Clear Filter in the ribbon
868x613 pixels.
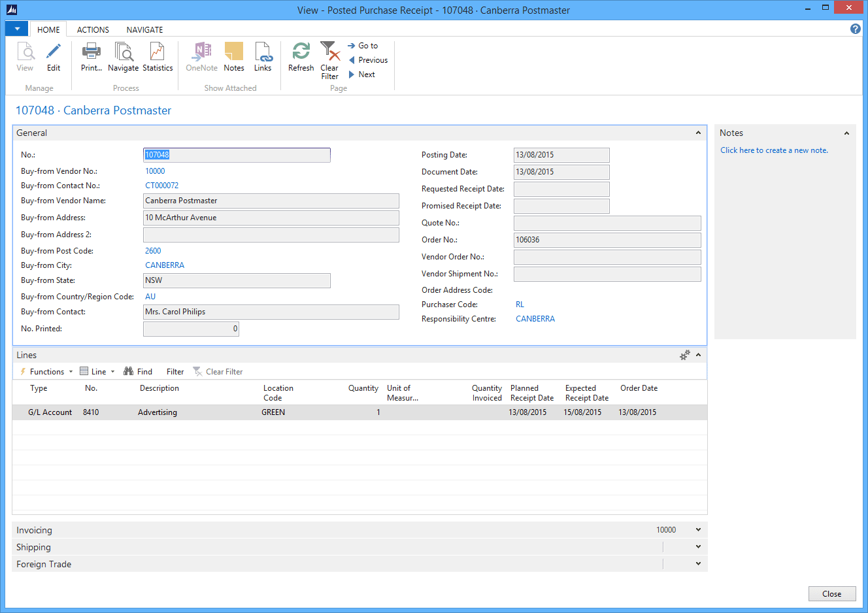(x=330, y=61)
